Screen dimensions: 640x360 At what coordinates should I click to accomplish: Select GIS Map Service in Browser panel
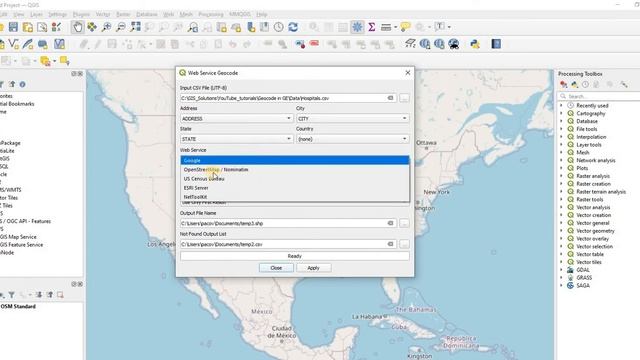click(18, 237)
